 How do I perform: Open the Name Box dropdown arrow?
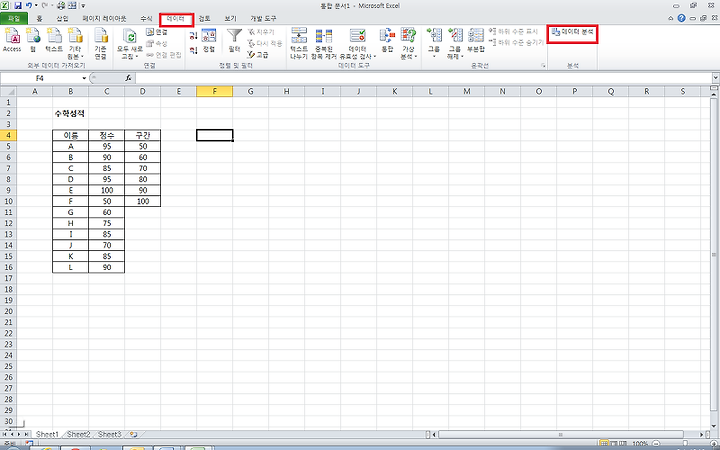[84, 79]
